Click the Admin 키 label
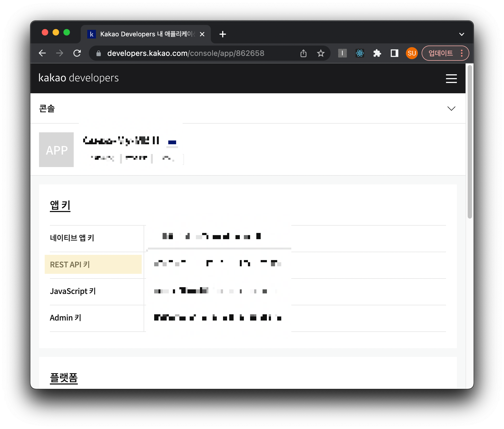Image resolution: width=504 pixels, height=429 pixels. (x=66, y=318)
